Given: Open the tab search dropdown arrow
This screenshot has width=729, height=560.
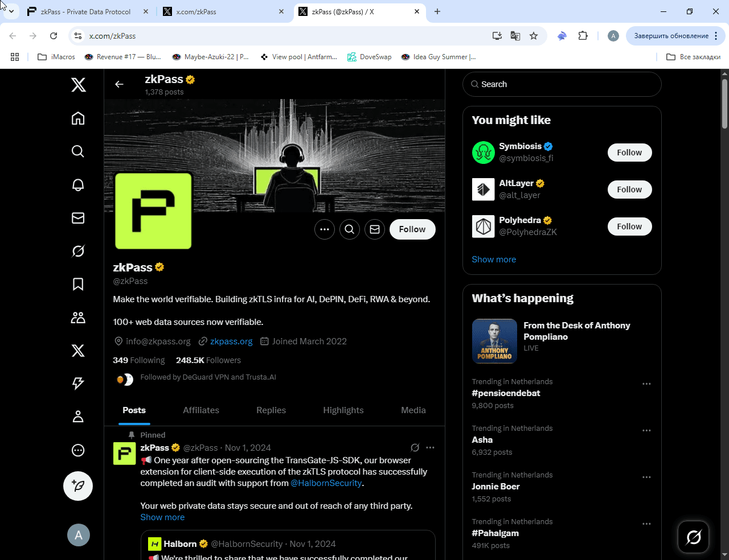Looking at the screenshot, I should [x=11, y=11].
